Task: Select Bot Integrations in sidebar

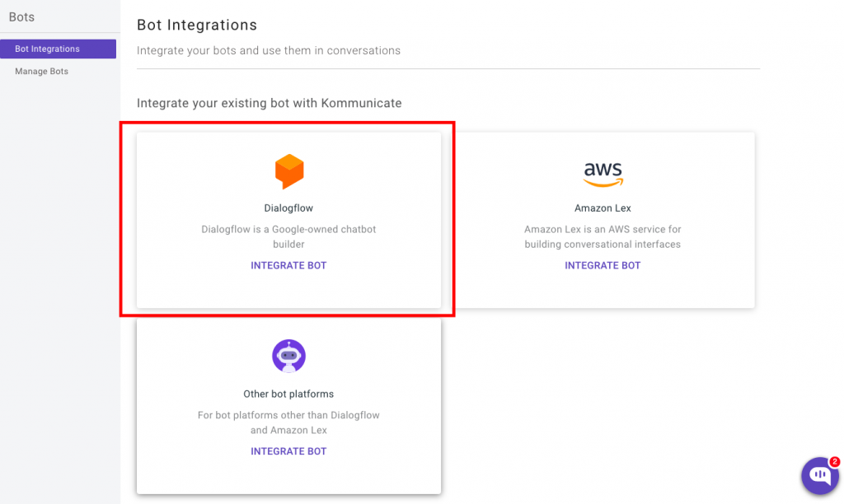Action: [59, 49]
